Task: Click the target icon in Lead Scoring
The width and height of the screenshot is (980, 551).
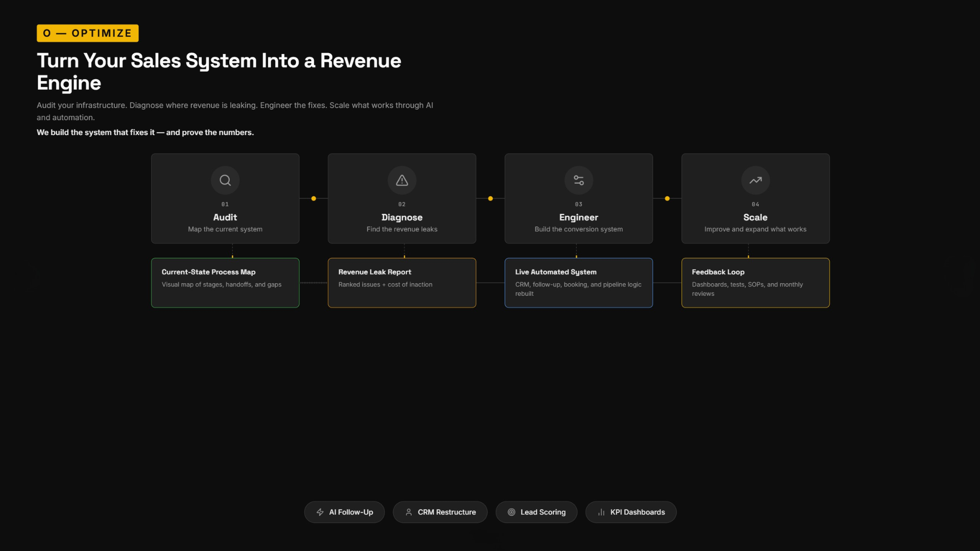Action: pyautogui.click(x=511, y=512)
